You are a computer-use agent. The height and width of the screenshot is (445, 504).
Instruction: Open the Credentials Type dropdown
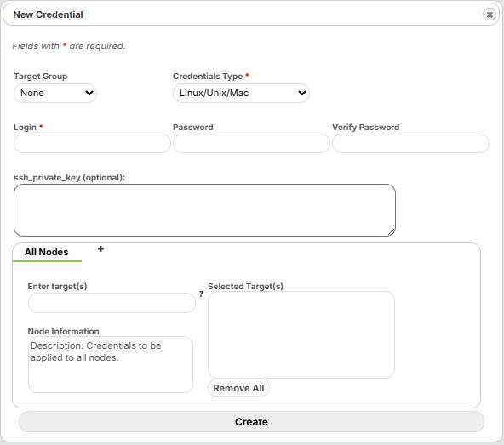click(241, 94)
